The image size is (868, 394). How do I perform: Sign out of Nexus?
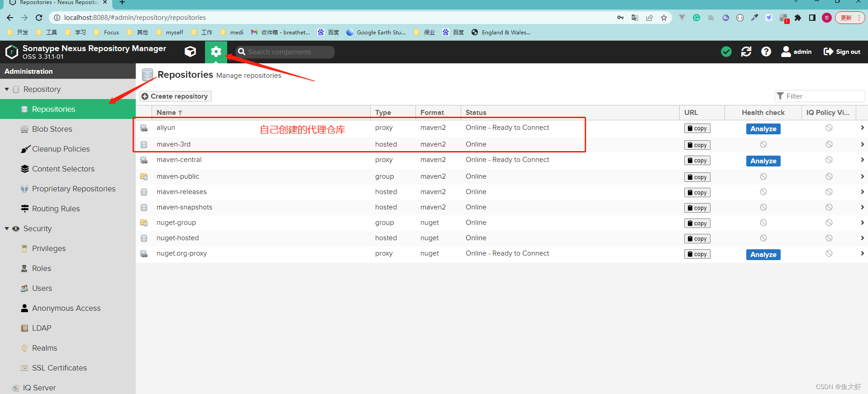(x=842, y=52)
